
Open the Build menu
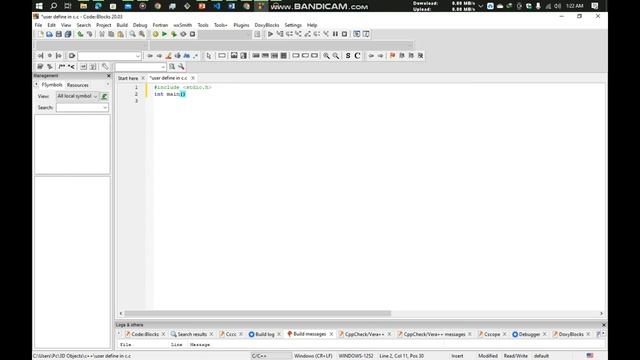[x=122, y=25]
